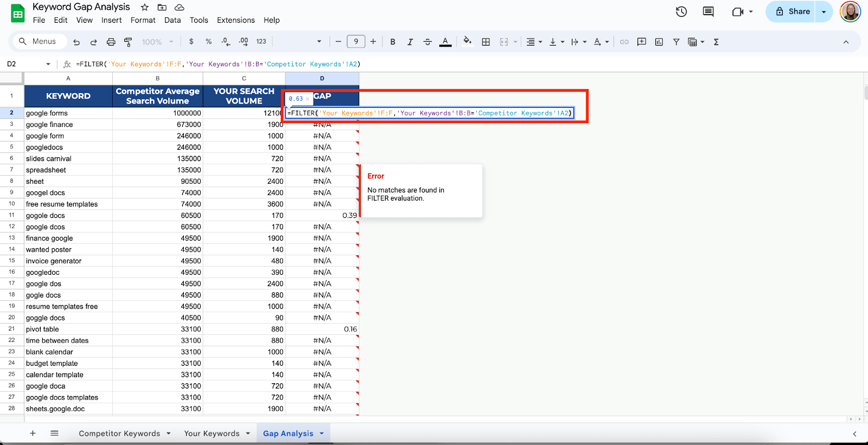
Task: Open version history clock icon
Action: [681, 11]
